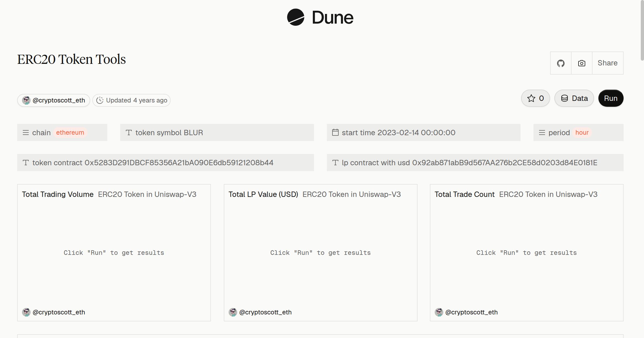Click the text icon beside lp contract
The image size is (644, 338).
[335, 163]
